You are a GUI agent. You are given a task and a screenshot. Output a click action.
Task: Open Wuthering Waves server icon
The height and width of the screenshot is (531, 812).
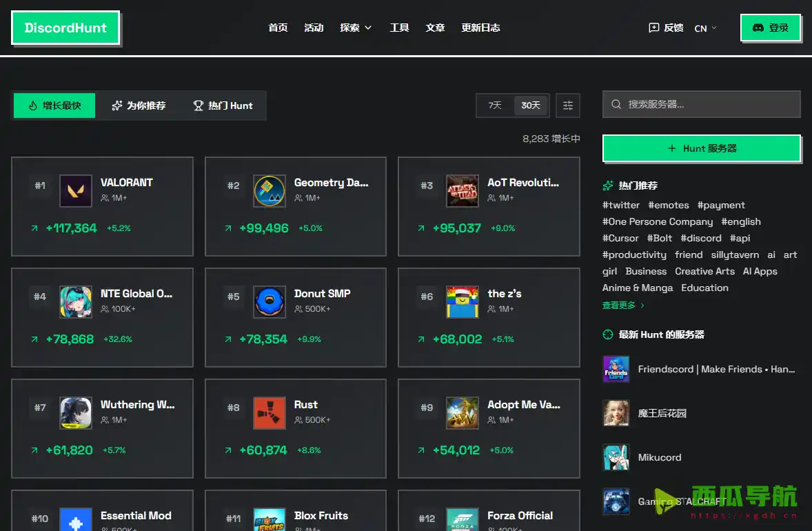[x=76, y=413]
